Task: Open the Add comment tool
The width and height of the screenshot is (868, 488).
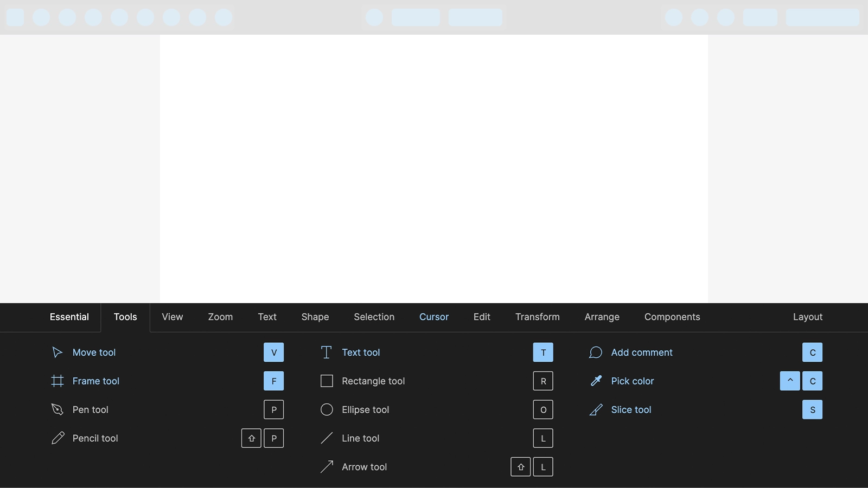Action: pyautogui.click(x=642, y=352)
